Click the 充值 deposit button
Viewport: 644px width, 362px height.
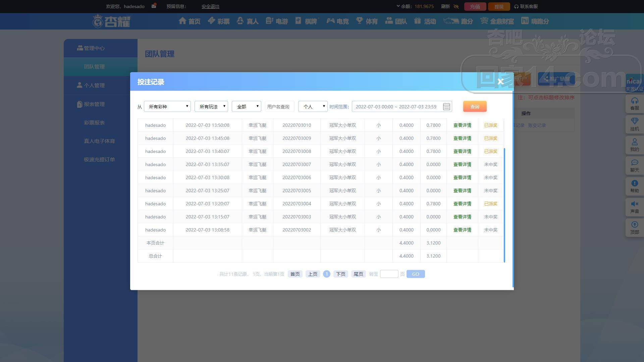point(475,6)
